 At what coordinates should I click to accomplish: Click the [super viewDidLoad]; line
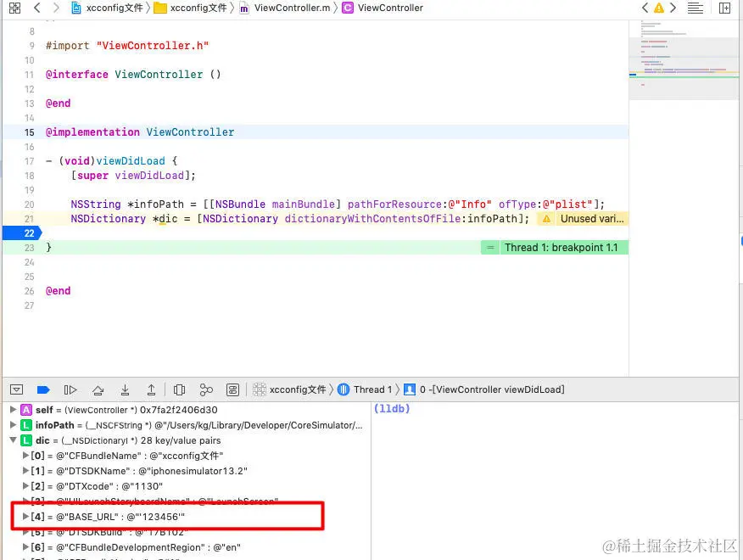point(133,176)
